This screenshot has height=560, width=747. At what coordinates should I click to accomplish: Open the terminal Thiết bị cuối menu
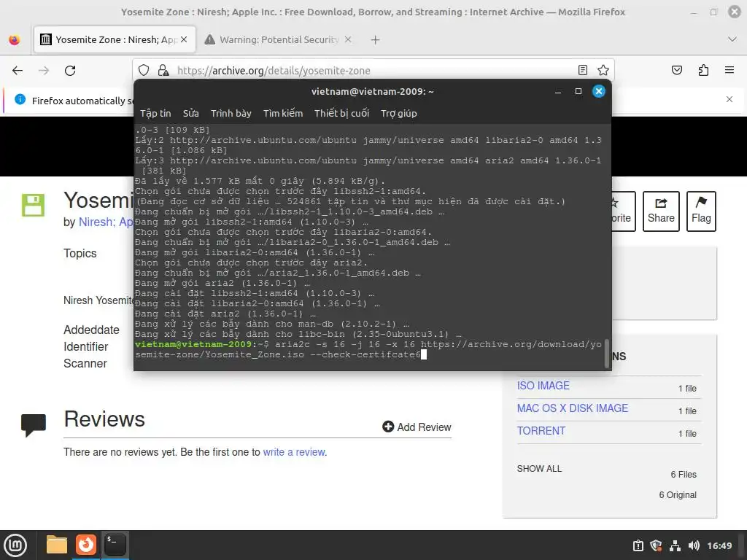(341, 113)
